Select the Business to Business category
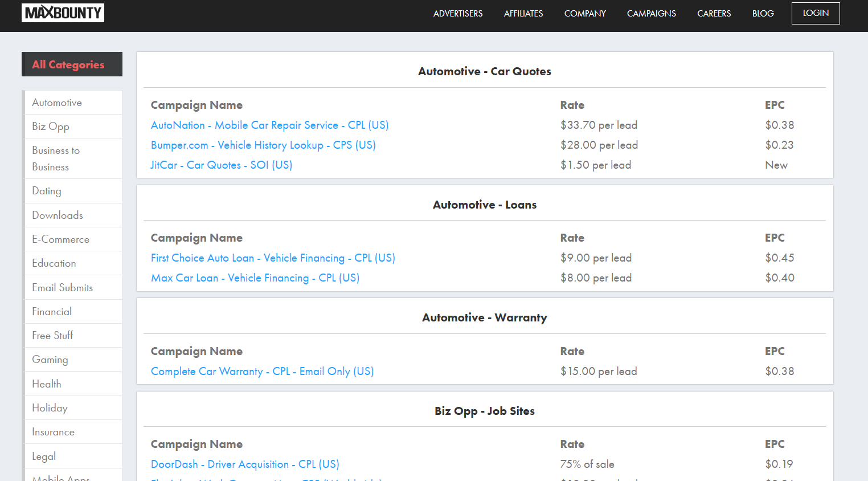Image resolution: width=868 pixels, height=481 pixels. click(56, 158)
